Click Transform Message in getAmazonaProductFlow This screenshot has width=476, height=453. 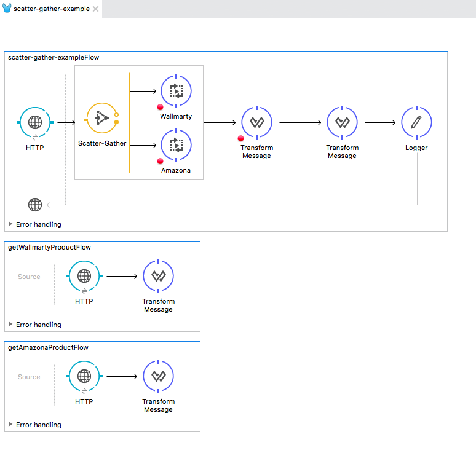158,376
